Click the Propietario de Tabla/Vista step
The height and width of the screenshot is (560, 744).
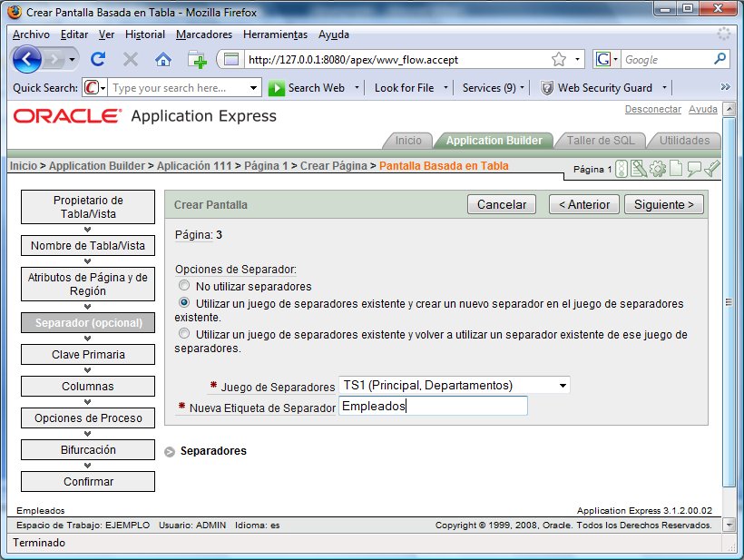tap(88, 207)
